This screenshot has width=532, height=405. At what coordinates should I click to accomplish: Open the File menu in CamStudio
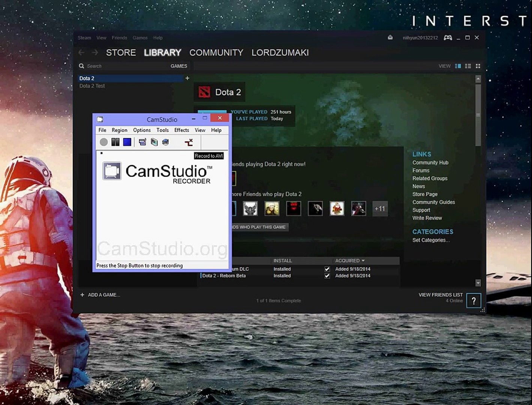[x=102, y=130]
